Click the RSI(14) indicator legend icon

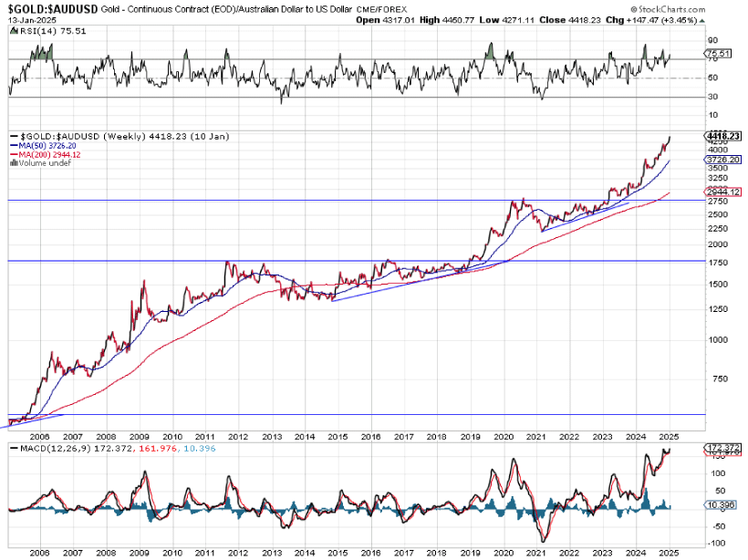pyautogui.click(x=13, y=28)
